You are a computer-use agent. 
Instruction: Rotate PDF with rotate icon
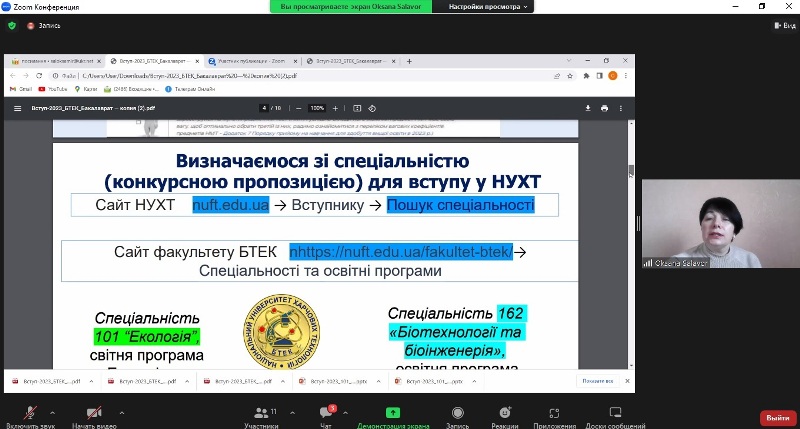point(372,108)
